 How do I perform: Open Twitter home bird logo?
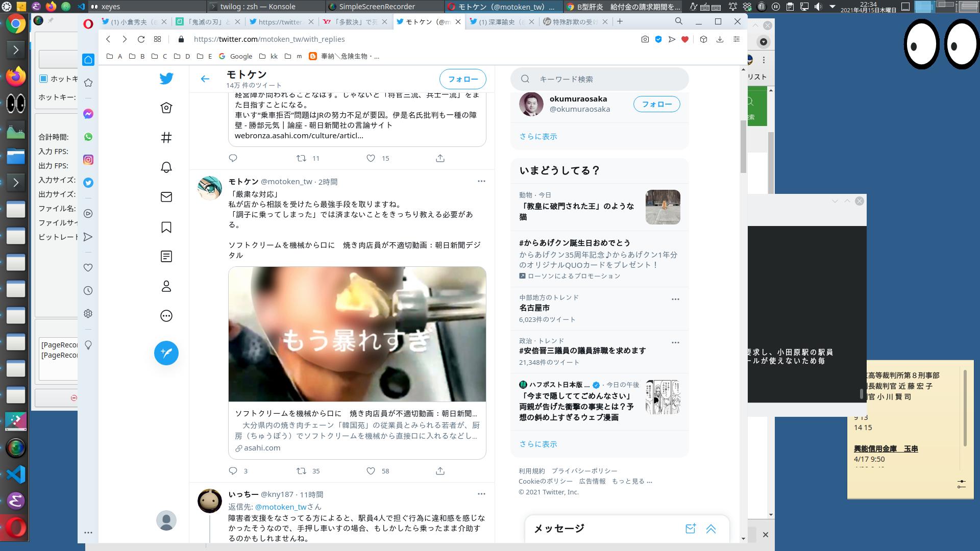pos(166,79)
